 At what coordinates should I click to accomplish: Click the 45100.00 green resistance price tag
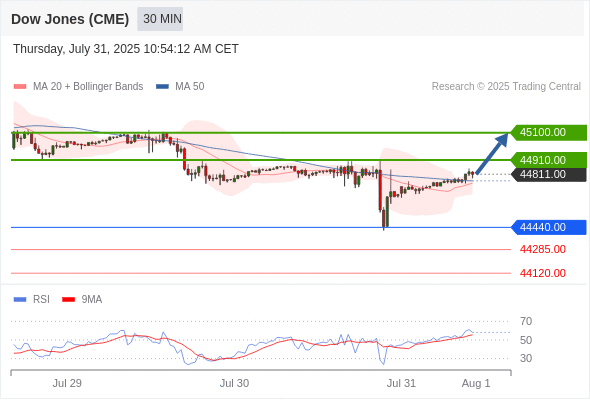[x=549, y=132]
